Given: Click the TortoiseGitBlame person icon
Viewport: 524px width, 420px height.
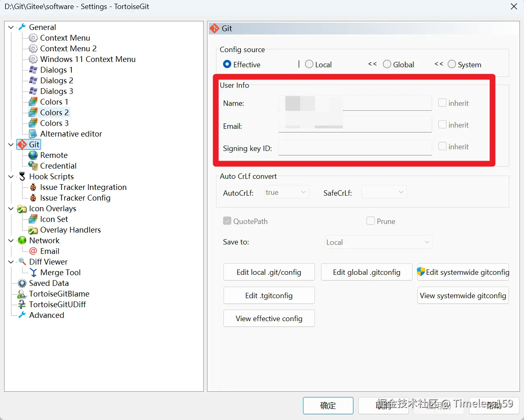Looking at the screenshot, I should (22, 294).
